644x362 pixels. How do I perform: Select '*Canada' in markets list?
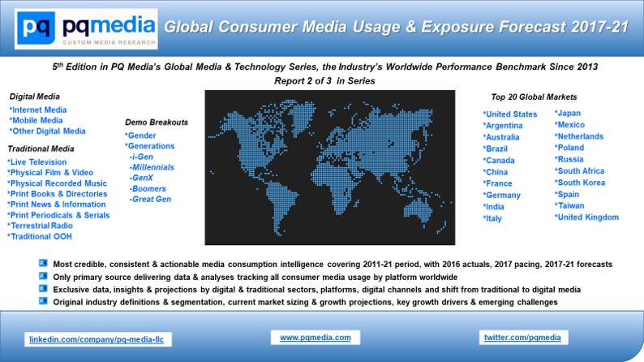(499, 161)
